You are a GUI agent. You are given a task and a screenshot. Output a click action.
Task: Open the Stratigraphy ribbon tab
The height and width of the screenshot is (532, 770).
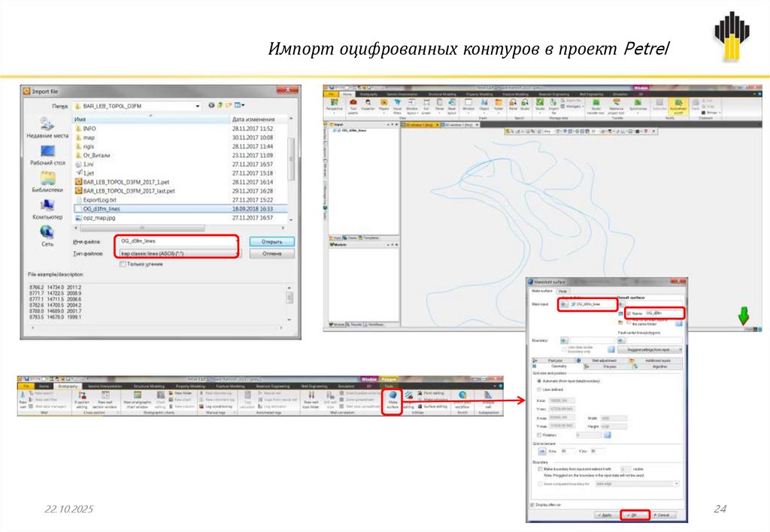(68, 386)
